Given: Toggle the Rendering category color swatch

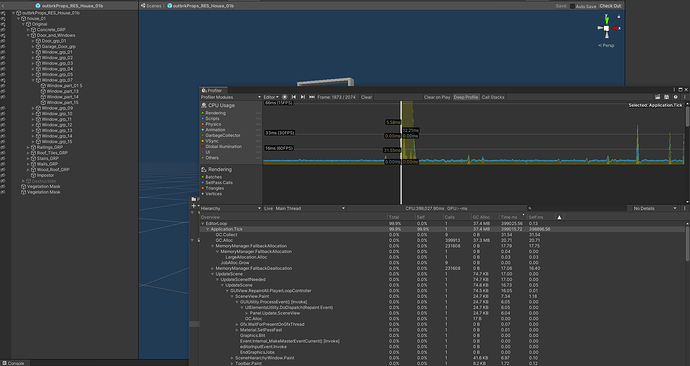Looking at the screenshot, I should tap(203, 113).
